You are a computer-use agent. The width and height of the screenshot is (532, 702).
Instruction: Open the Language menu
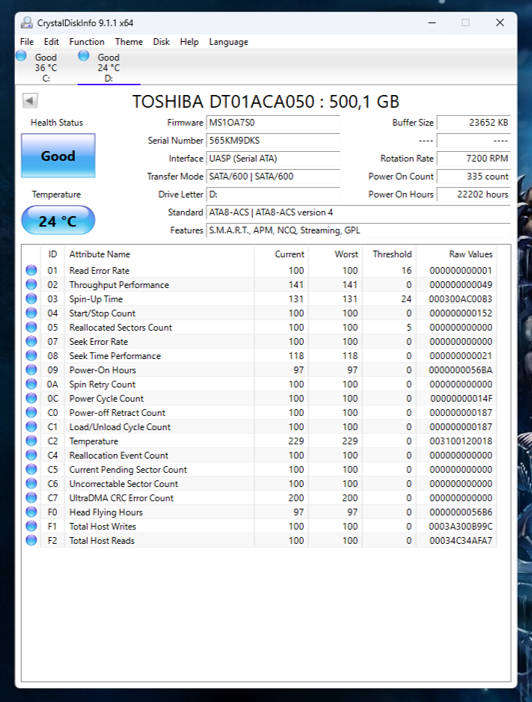click(228, 42)
